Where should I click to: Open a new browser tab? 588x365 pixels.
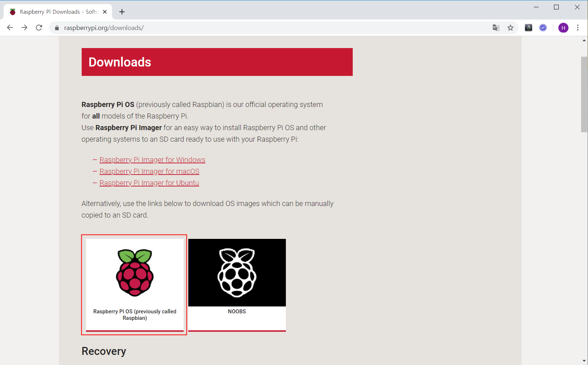point(122,12)
